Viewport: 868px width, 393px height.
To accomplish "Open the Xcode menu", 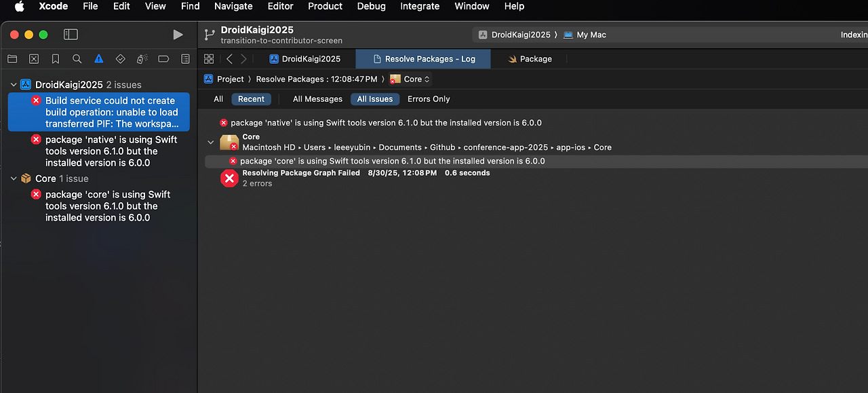I will (54, 6).
